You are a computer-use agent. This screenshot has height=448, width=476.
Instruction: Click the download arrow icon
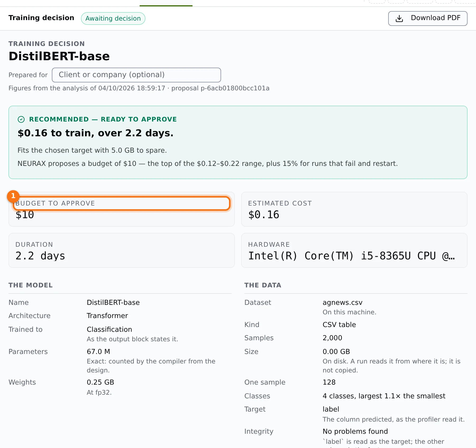(x=399, y=18)
